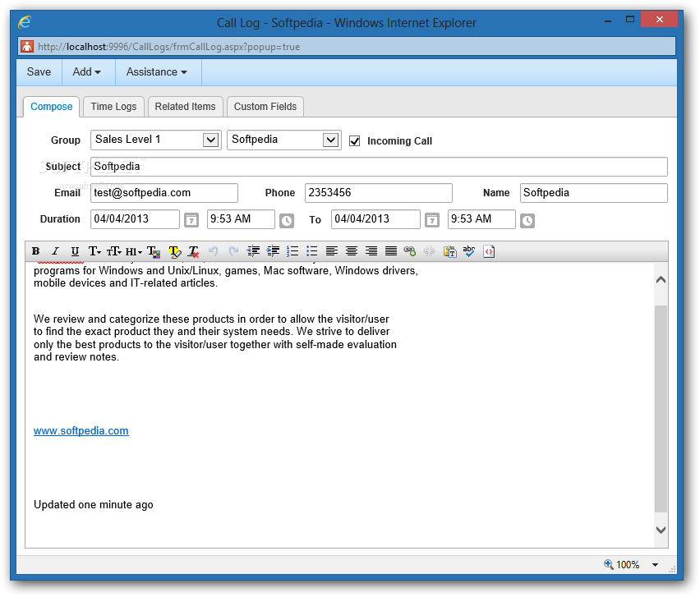Expand the Sales Level 1 group dropdown
The width and height of the screenshot is (700, 597).
pos(210,140)
